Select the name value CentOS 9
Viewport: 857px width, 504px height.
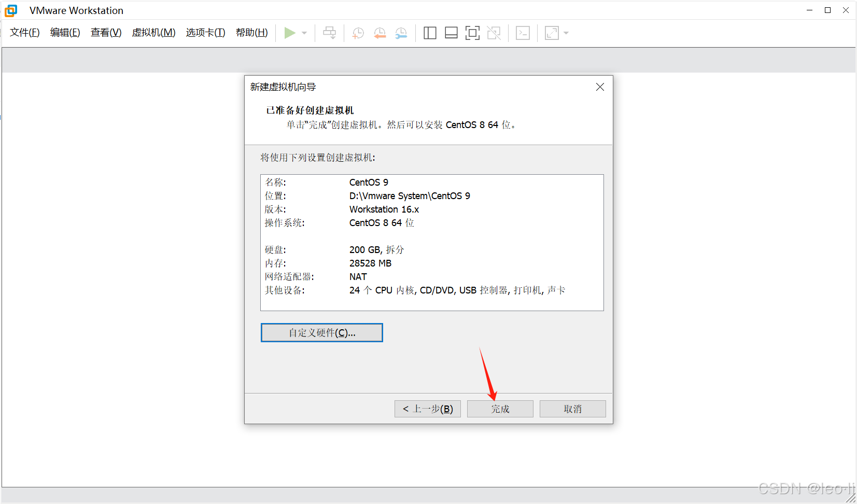pyautogui.click(x=369, y=183)
